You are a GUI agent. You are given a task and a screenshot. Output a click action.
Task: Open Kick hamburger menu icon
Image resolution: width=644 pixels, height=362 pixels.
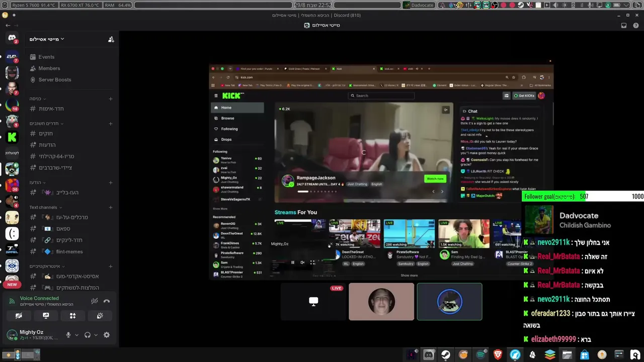coord(216,96)
